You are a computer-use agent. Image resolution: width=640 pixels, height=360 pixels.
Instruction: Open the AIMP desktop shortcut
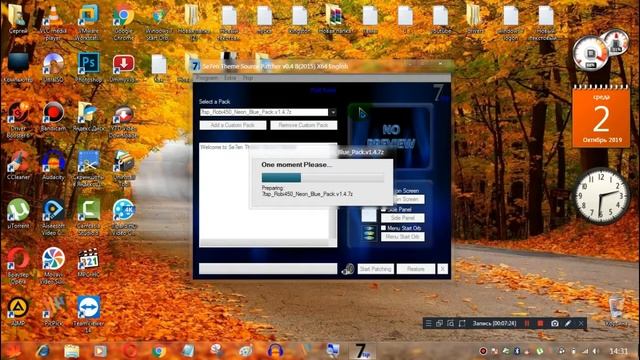[18, 311]
